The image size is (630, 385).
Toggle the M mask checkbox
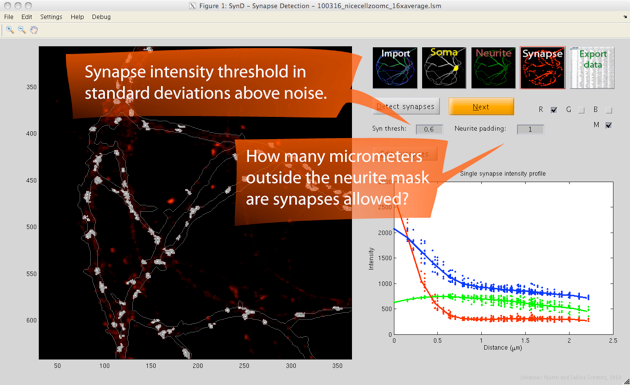click(608, 125)
